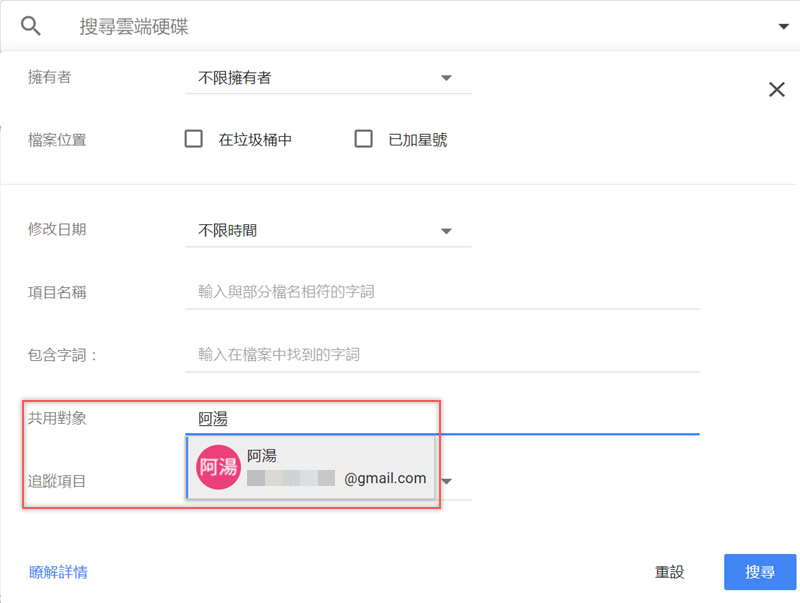Focus the 項目名稱 input field
Screen dimensions: 800x603
point(442,293)
